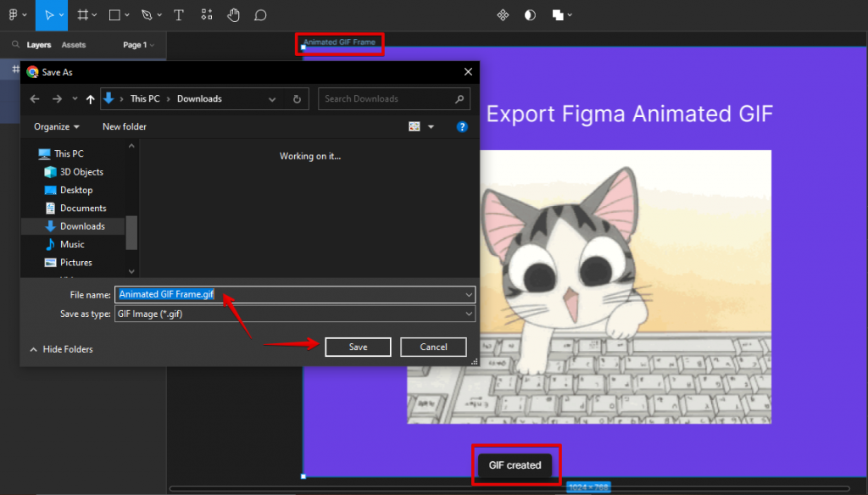Click the GIF created notification
868x495 pixels.
coord(515,465)
